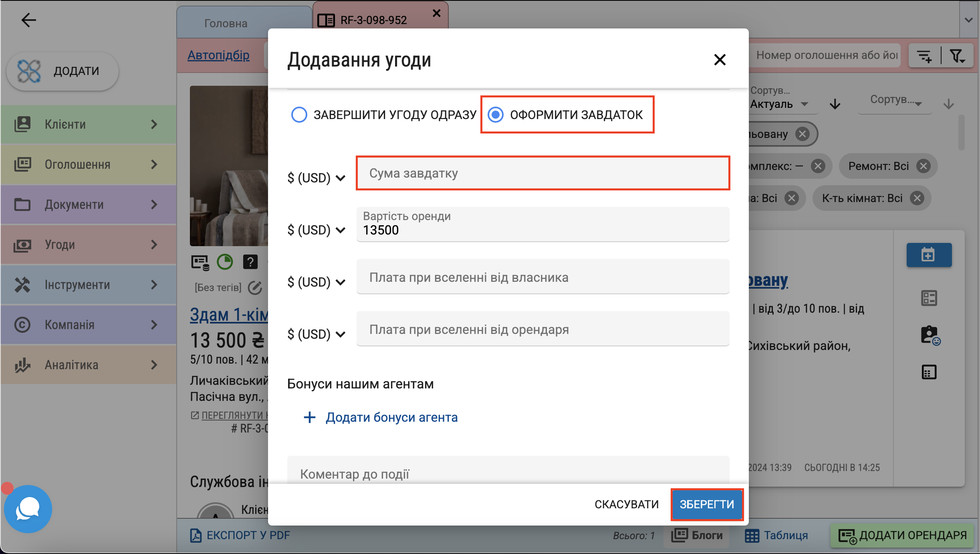This screenshot has height=554, width=980.
Task: Click the blue calendar add icon
Action: pyautogui.click(x=929, y=255)
